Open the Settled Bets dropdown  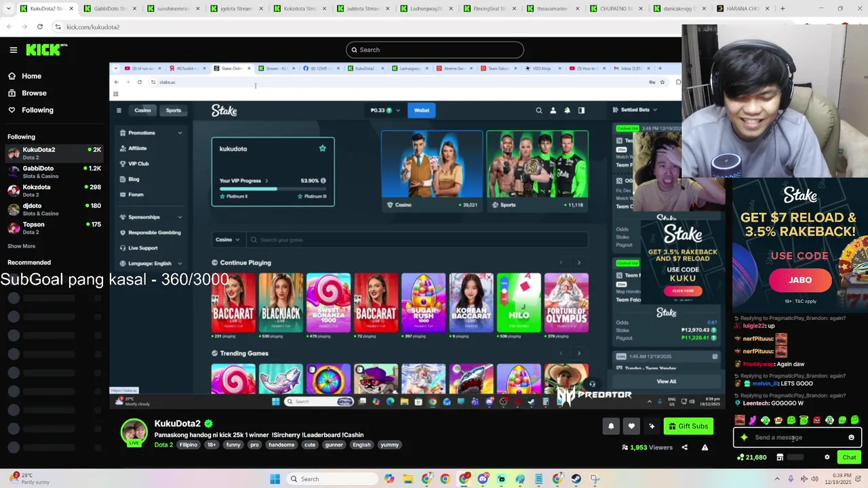tap(635, 110)
